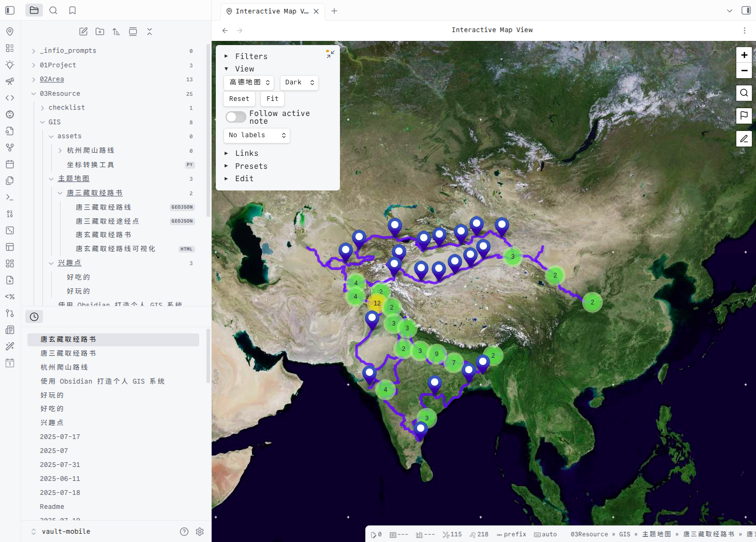The width and height of the screenshot is (756, 542).
Task: Open the Dark theme dropdown
Action: tap(299, 82)
